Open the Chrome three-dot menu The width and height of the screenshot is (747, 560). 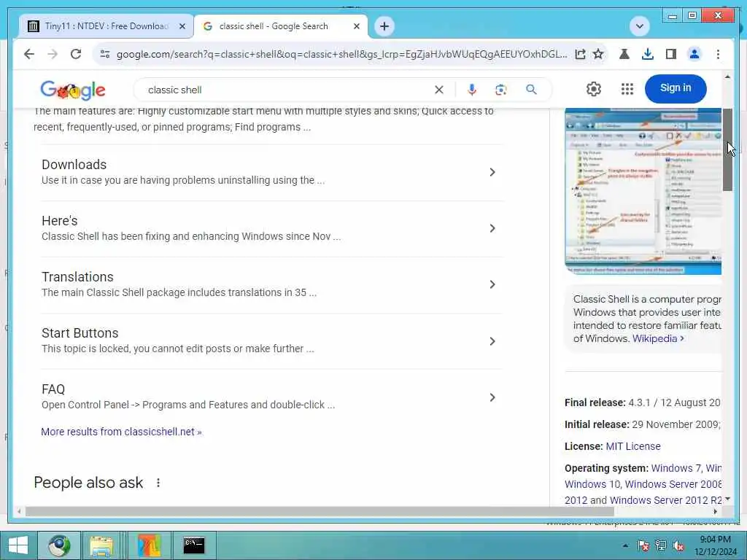tap(718, 54)
